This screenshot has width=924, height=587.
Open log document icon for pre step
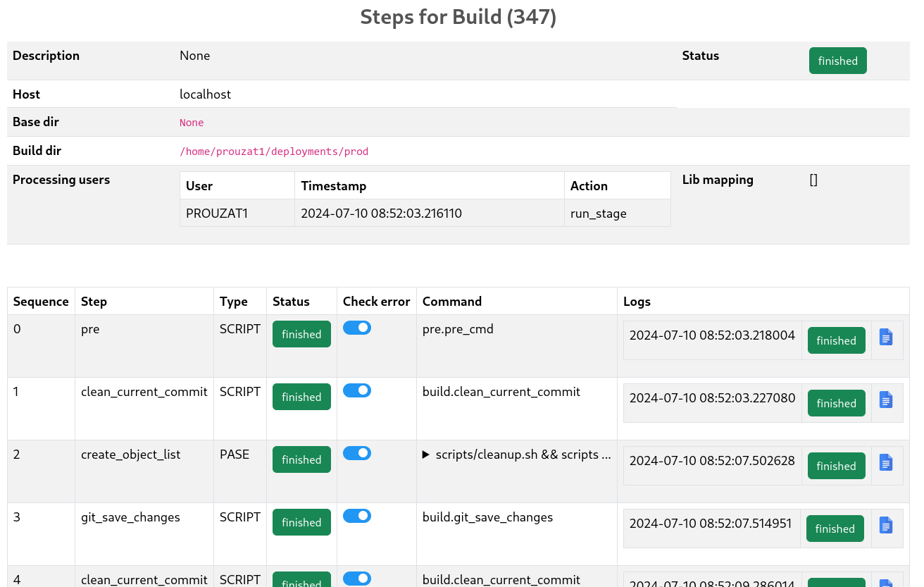point(886,337)
